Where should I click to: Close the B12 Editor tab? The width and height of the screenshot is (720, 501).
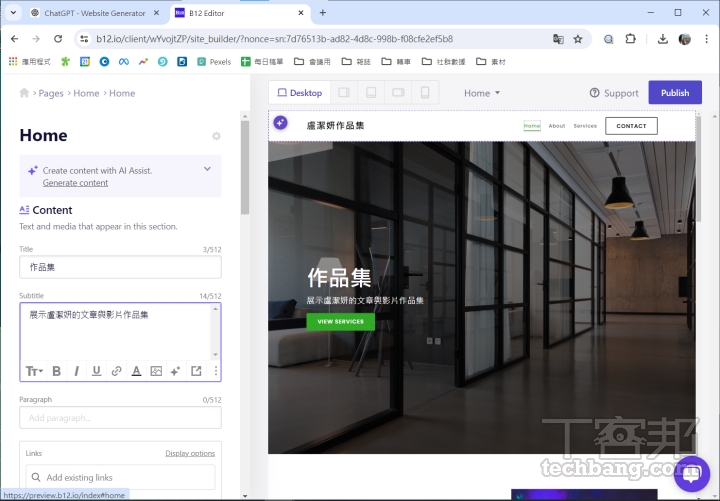(x=301, y=13)
